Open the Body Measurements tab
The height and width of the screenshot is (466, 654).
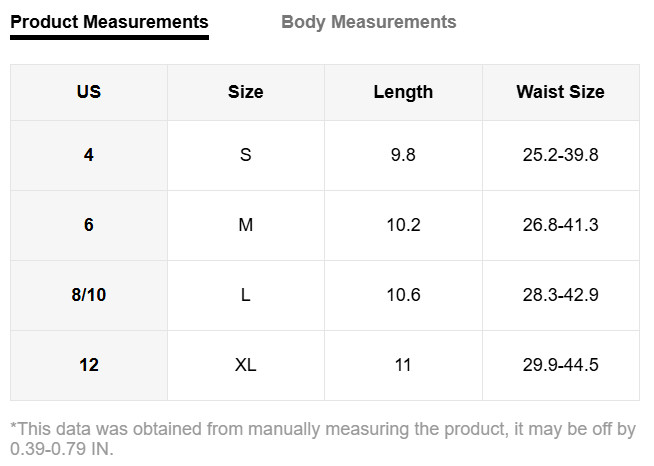[368, 22]
